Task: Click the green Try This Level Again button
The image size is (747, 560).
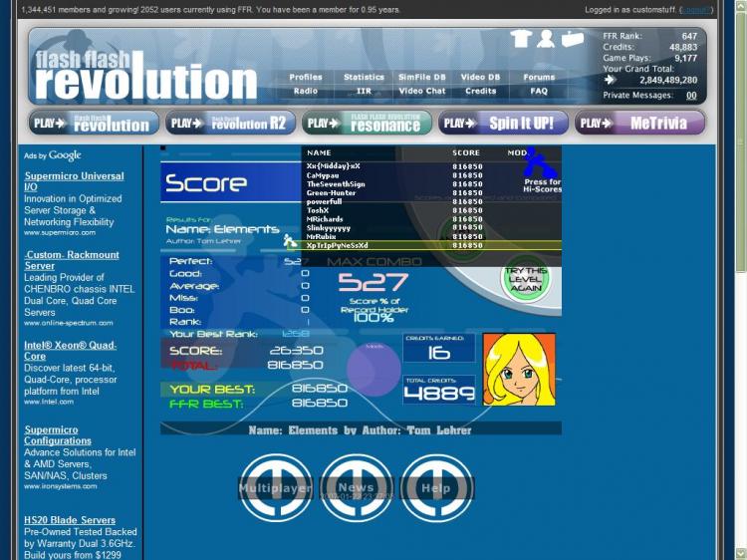Action: tap(525, 280)
